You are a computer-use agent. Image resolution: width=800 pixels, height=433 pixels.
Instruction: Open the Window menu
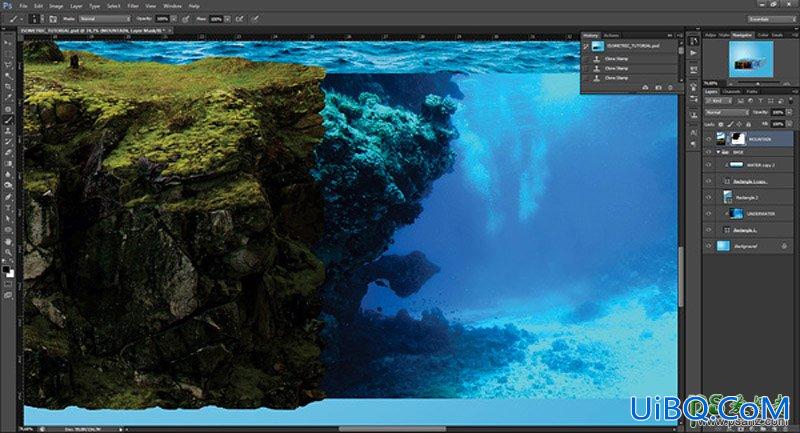click(x=172, y=6)
